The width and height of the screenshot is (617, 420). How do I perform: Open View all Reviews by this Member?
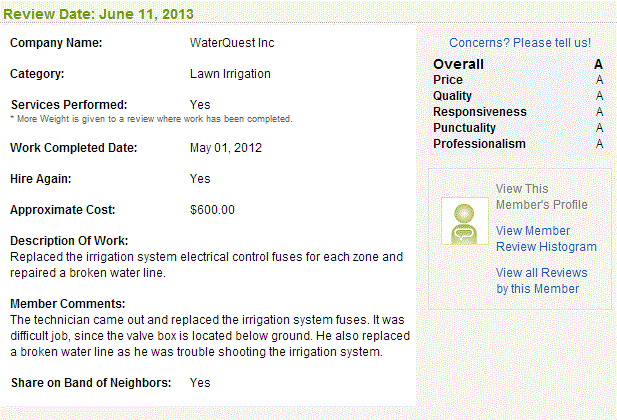[541, 280]
